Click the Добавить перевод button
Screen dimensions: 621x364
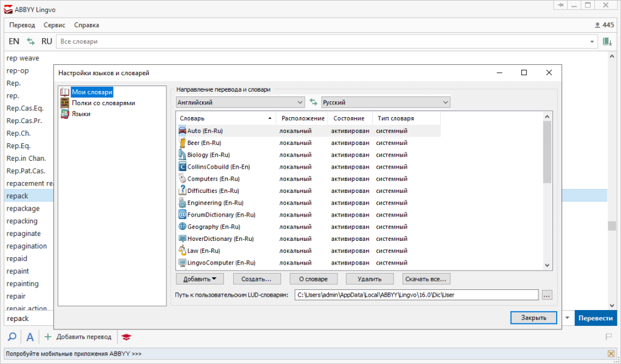78,337
